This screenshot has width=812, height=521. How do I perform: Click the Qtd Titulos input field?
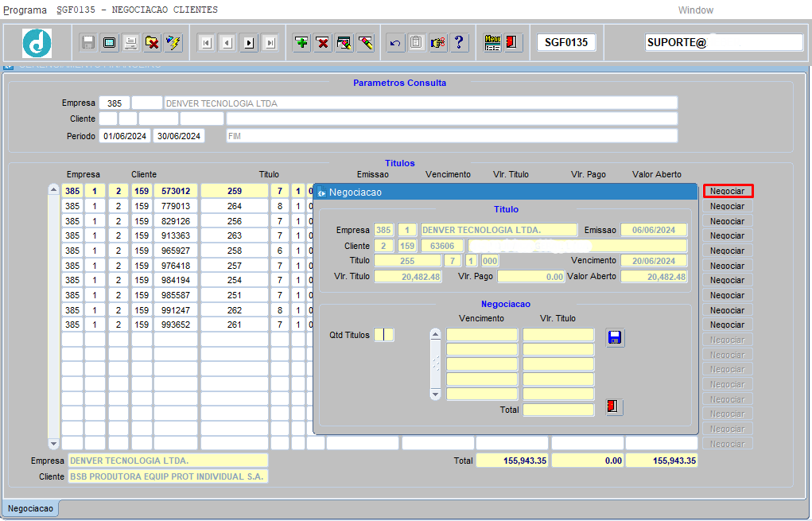(x=384, y=335)
